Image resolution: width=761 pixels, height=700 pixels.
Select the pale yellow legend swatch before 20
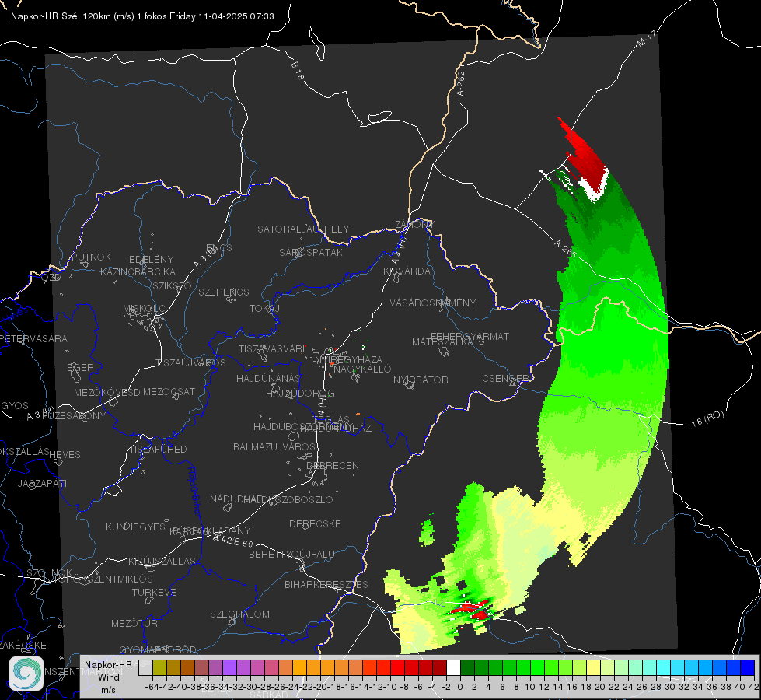[x=594, y=667]
